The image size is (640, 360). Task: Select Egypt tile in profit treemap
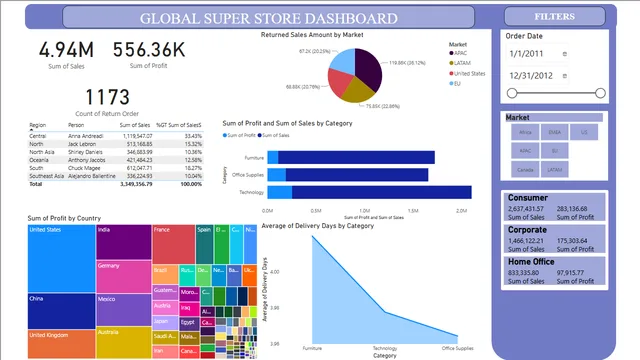[x=189, y=323]
